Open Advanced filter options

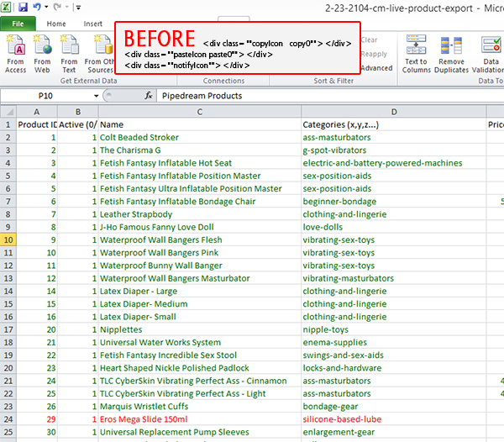[376, 68]
